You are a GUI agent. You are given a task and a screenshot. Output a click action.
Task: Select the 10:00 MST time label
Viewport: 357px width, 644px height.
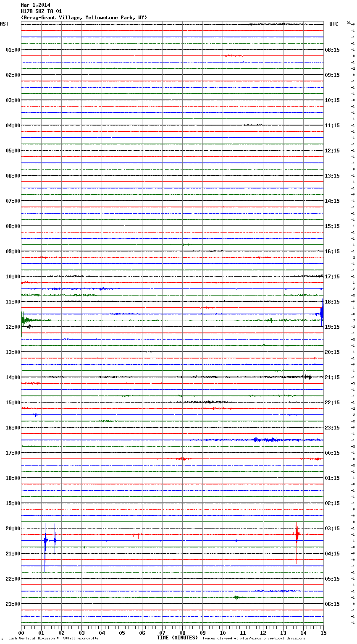coord(13,276)
